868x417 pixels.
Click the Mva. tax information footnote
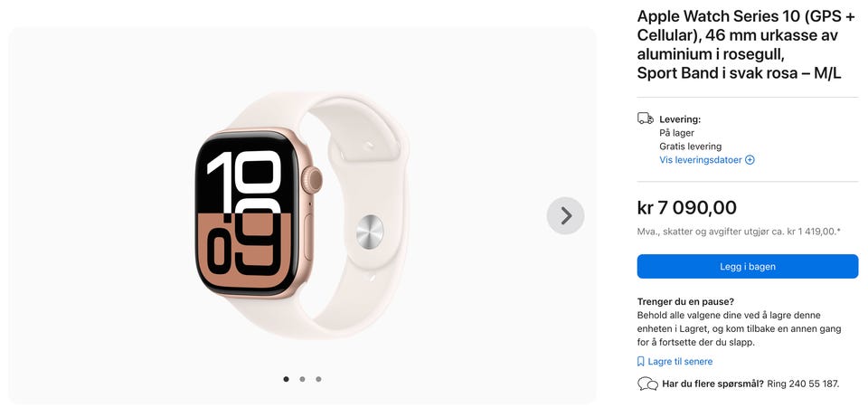[x=739, y=232]
